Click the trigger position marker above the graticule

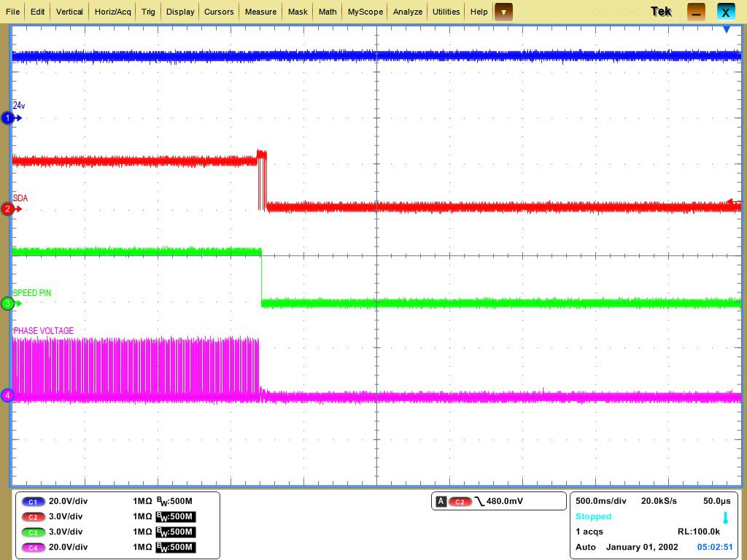[x=727, y=29]
